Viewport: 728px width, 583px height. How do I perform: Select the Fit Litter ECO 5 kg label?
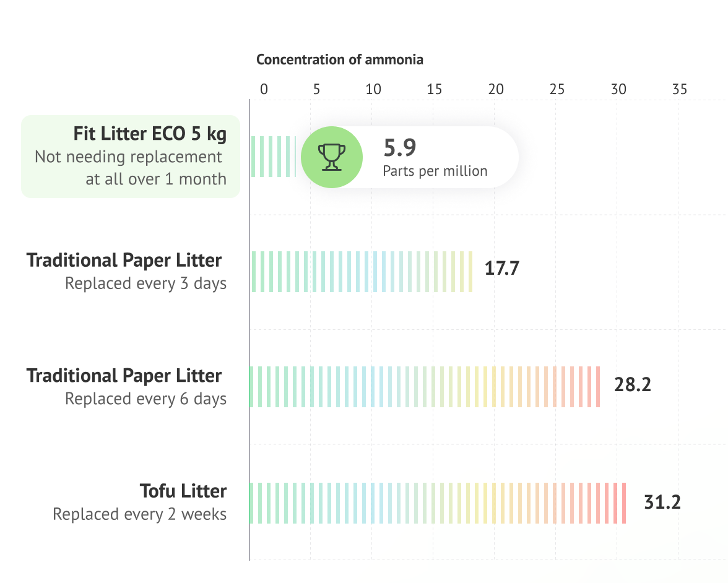[150, 134]
